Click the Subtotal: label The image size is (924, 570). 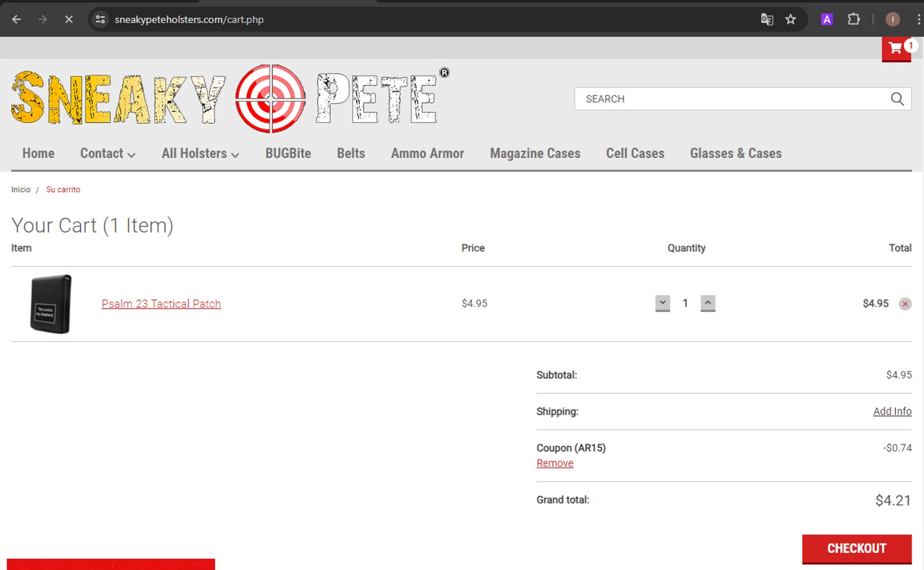pyautogui.click(x=557, y=375)
